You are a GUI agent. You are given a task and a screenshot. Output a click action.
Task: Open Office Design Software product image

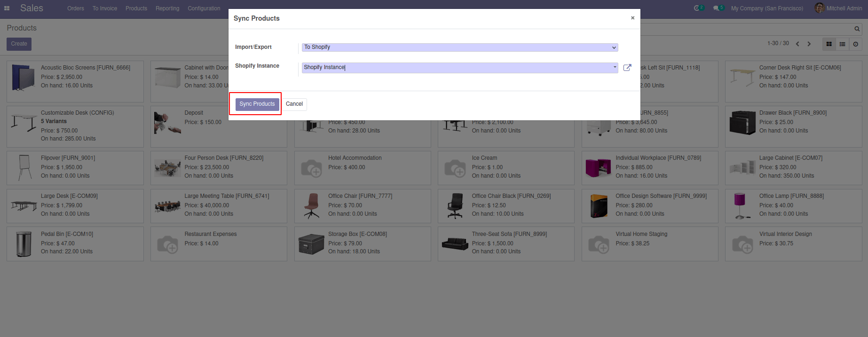click(599, 206)
